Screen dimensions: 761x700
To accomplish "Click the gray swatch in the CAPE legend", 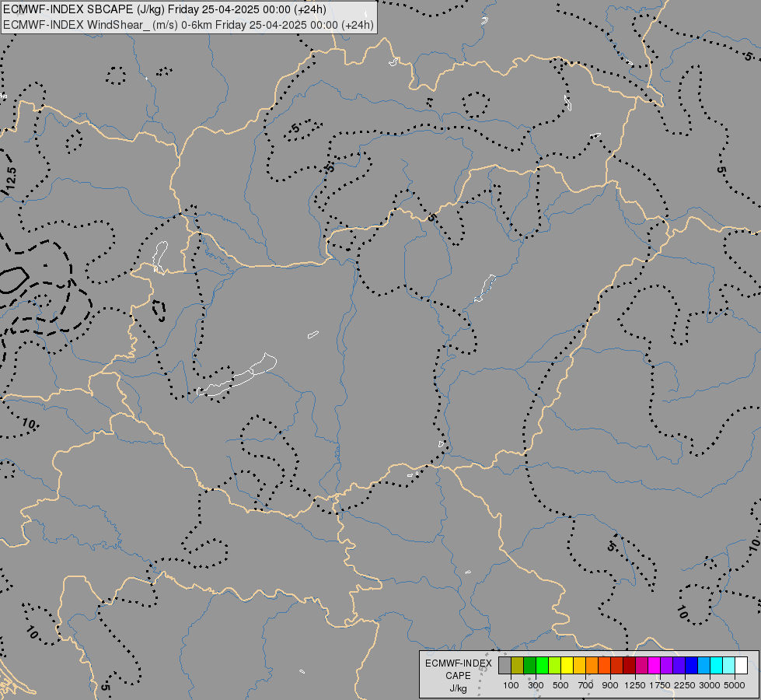I will coord(504,666).
